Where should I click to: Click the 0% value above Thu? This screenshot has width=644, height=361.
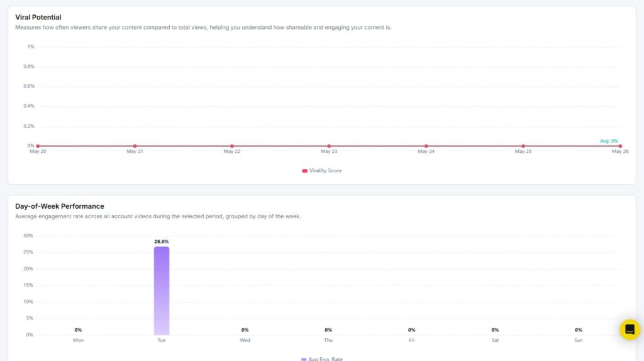click(x=328, y=330)
